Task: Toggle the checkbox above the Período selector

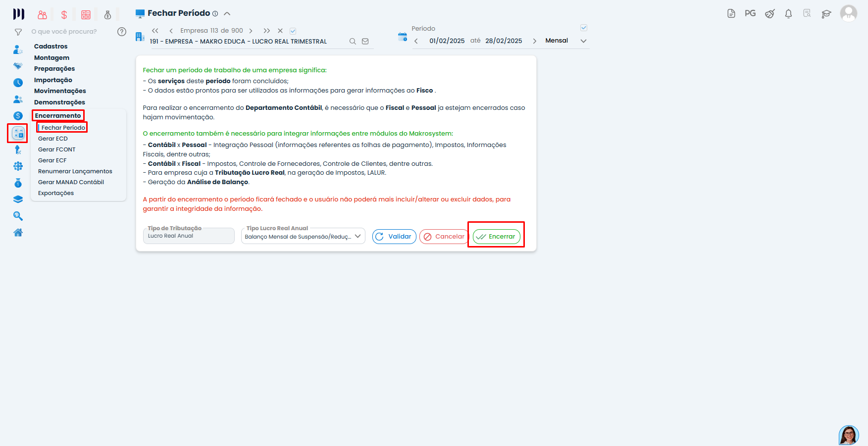Action: pyautogui.click(x=584, y=27)
